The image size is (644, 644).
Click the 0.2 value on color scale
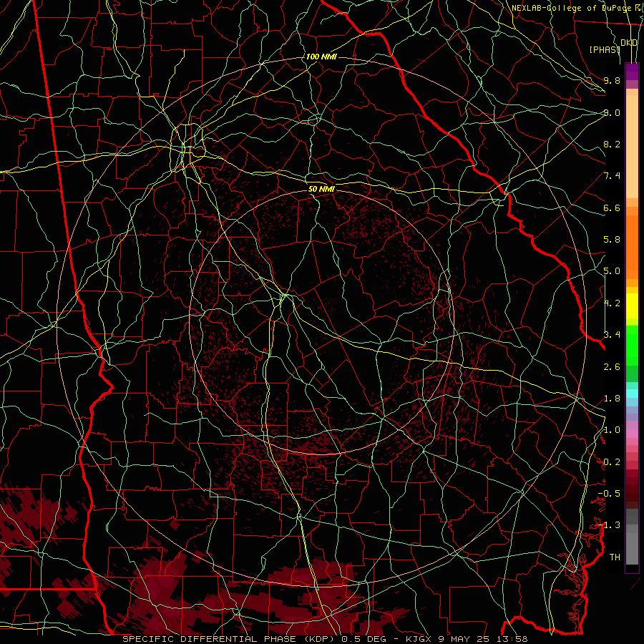pyautogui.click(x=612, y=462)
